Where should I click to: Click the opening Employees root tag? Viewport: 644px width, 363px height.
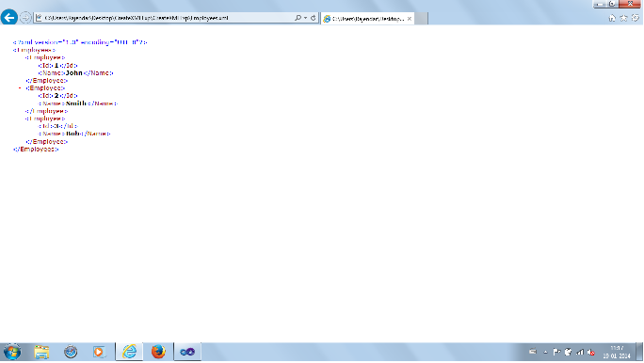pyautogui.click(x=34, y=50)
